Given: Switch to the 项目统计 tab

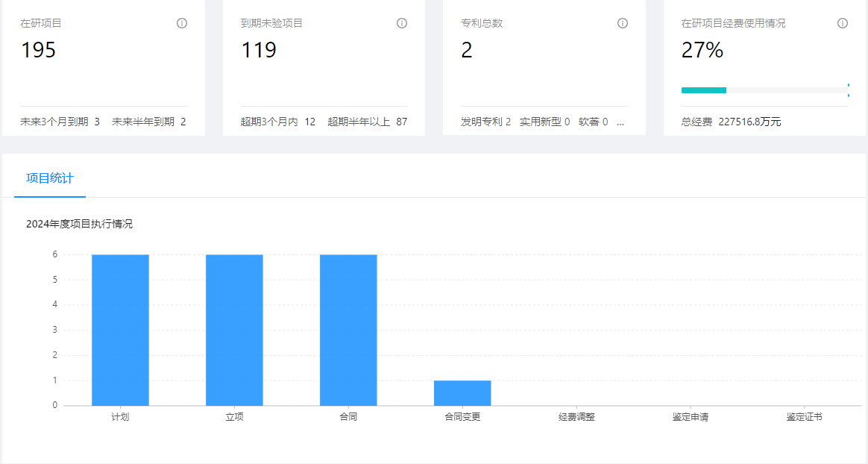Looking at the screenshot, I should click(50, 178).
